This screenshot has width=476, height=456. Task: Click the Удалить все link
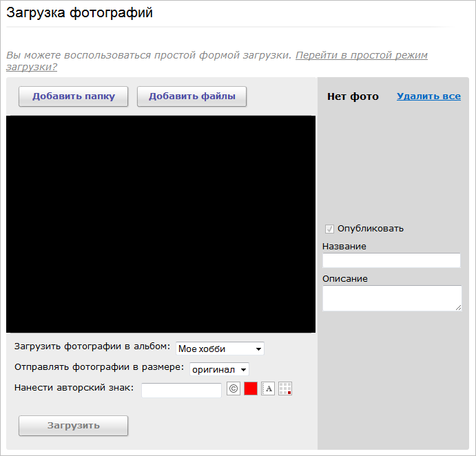(x=428, y=96)
